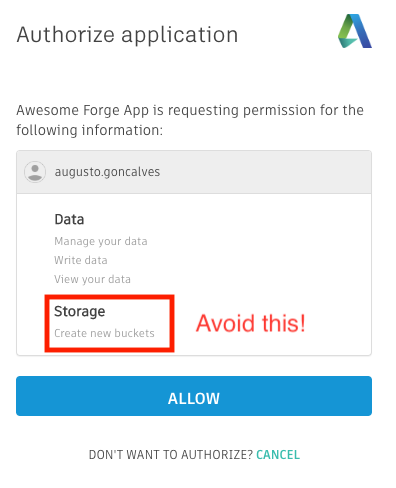The height and width of the screenshot is (488, 396).
Task: Click the Authorize application title
Action: point(127,35)
